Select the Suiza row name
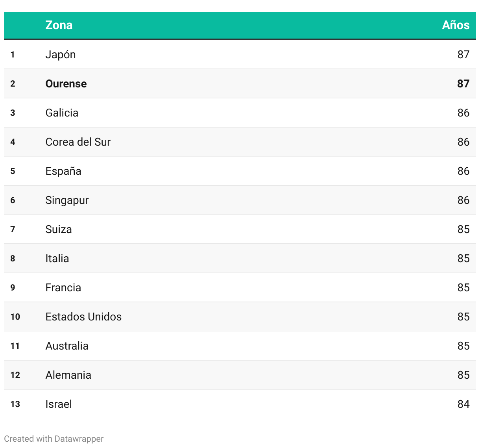480x448 pixels. click(59, 229)
